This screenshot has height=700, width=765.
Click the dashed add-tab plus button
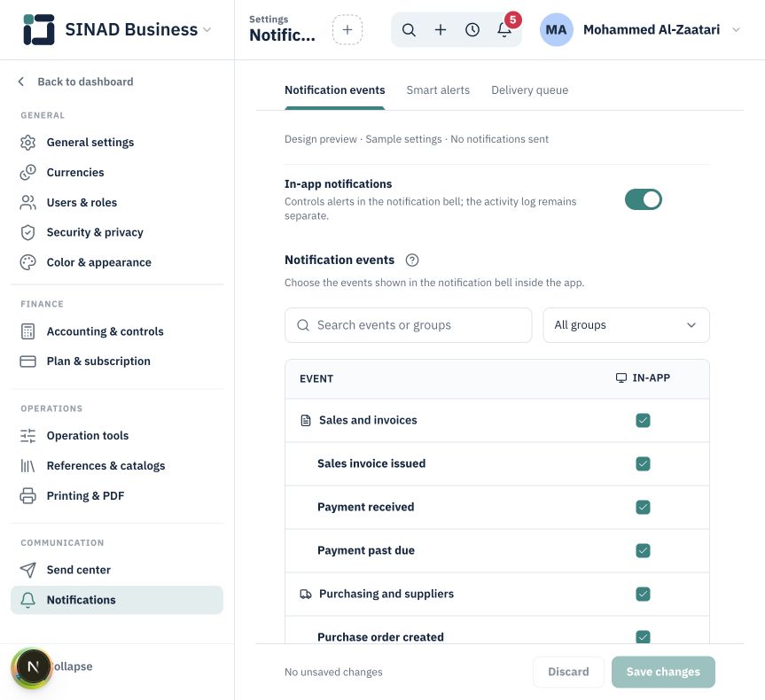point(347,30)
